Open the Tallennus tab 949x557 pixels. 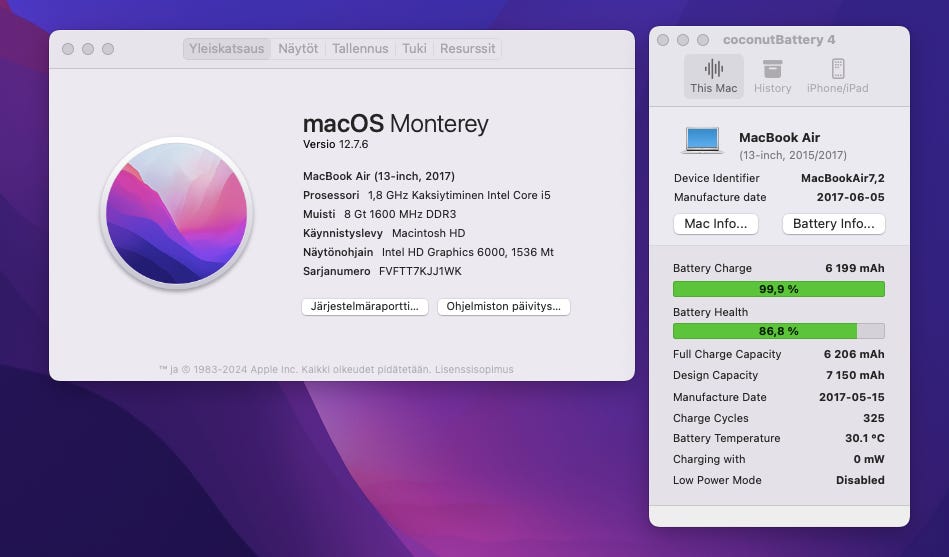(x=360, y=48)
